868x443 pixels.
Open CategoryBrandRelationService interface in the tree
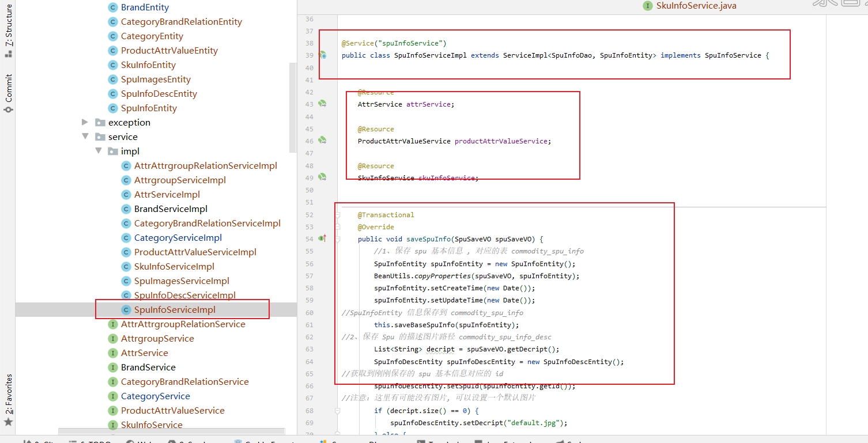(184, 382)
